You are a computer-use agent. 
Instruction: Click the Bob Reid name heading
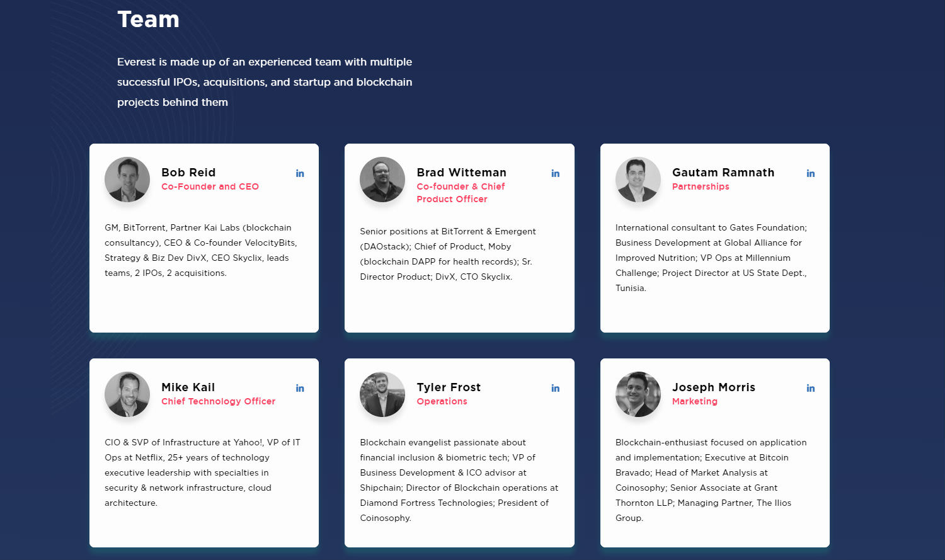click(188, 173)
